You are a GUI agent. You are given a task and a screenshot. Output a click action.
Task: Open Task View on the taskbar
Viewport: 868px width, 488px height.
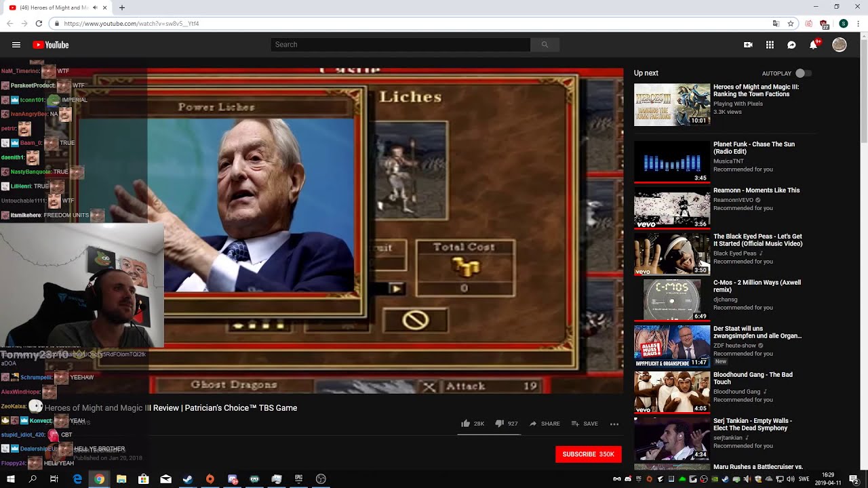(x=54, y=479)
